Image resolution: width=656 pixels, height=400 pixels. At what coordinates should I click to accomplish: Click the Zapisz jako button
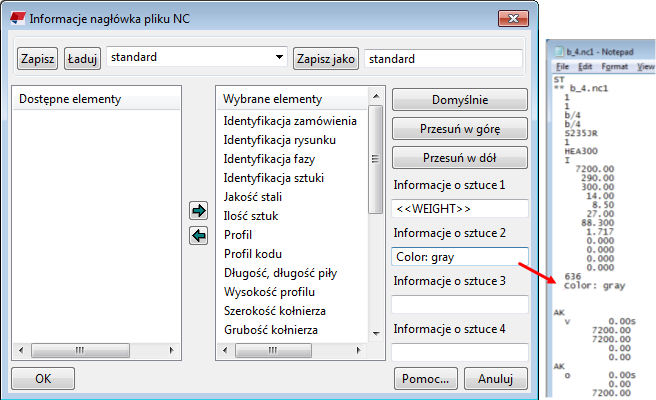click(x=326, y=59)
